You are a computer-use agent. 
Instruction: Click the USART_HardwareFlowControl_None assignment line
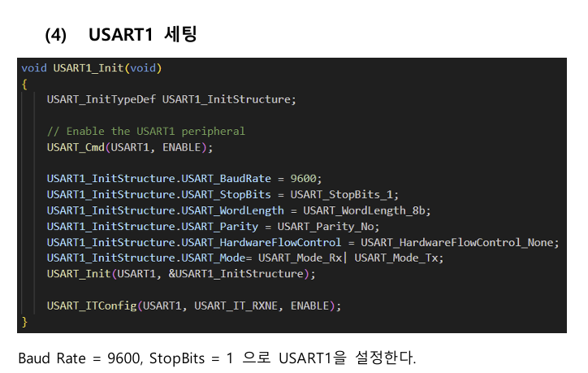pyautogui.click(x=303, y=242)
